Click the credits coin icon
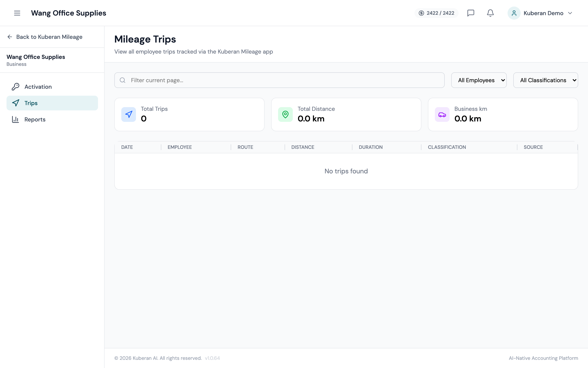 [x=421, y=13]
